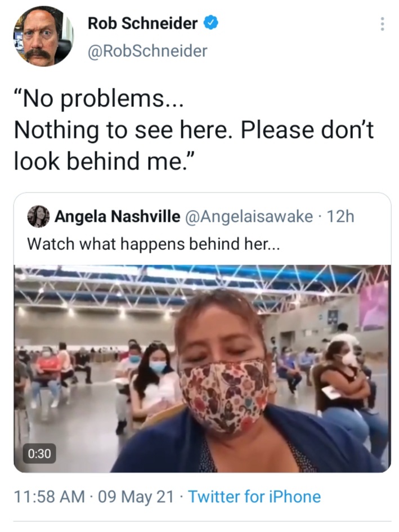This screenshot has width=399, height=532.
Task: Click the 11:58 AM tweet time
Action: coord(50,497)
